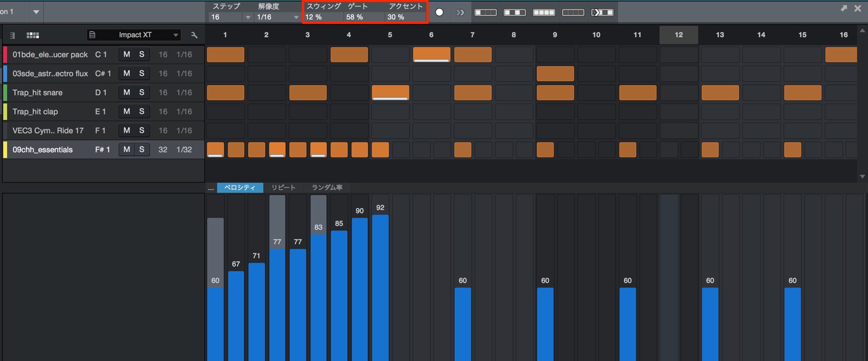Screen dimensions: 868x361
Task: Solo the VEC3 Cym.. Ride 17 lane
Action: point(142,130)
